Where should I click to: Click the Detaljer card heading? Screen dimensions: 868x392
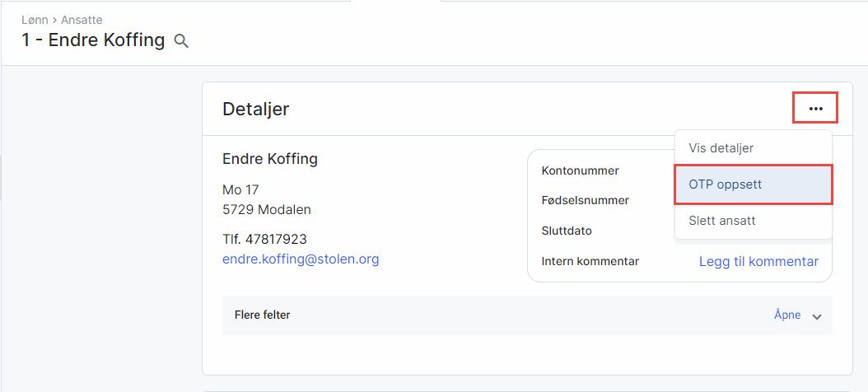pos(256,109)
